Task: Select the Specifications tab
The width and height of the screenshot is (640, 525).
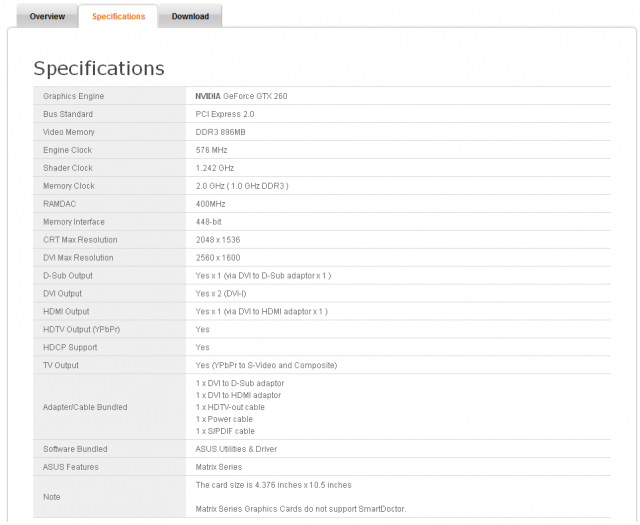Action: tap(118, 16)
